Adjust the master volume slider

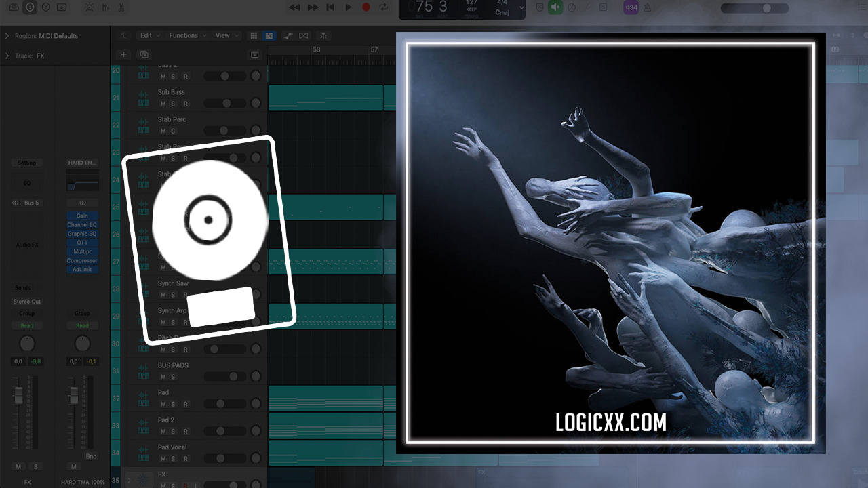[x=755, y=8]
